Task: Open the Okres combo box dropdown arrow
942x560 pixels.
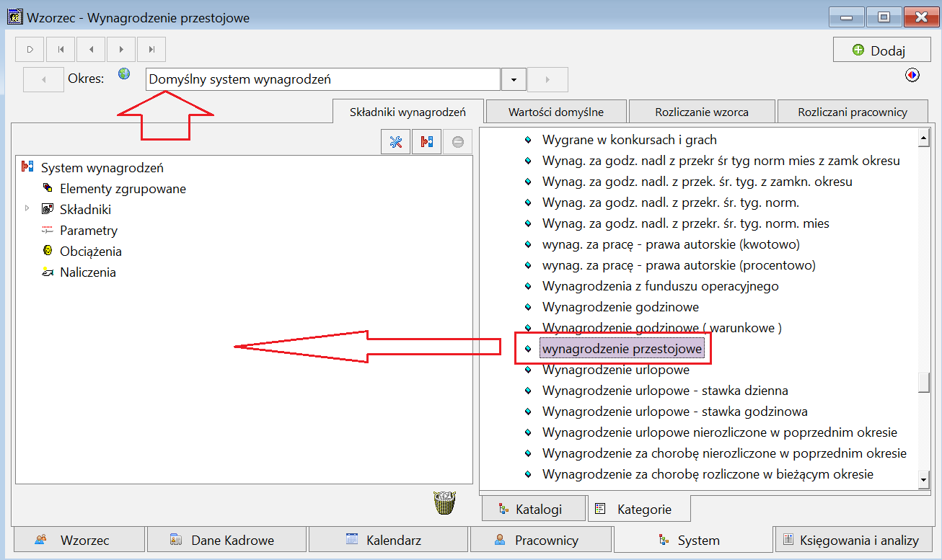Action: [x=514, y=79]
